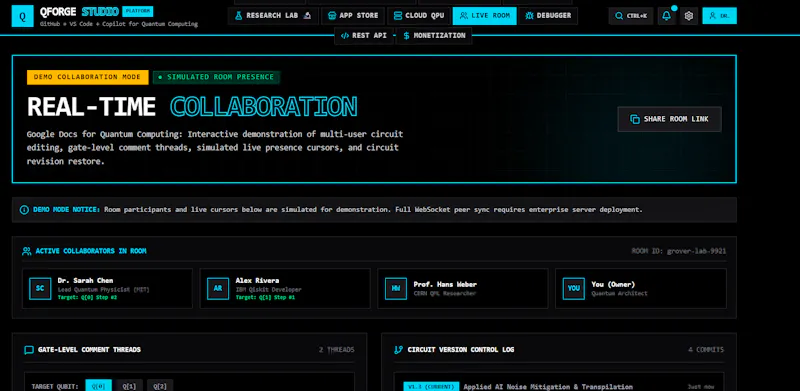Viewport: 800px width, 391px height.
Task: Open the Monetization tab
Action: (x=434, y=36)
